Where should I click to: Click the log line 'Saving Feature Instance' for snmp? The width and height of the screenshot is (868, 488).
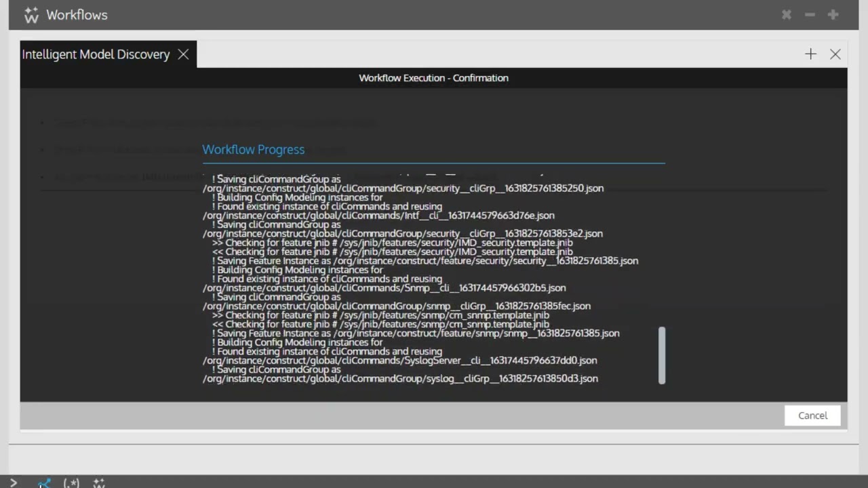point(416,333)
